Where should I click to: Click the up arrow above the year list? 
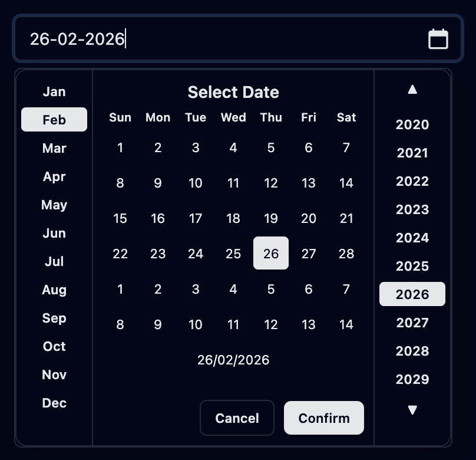tap(412, 90)
